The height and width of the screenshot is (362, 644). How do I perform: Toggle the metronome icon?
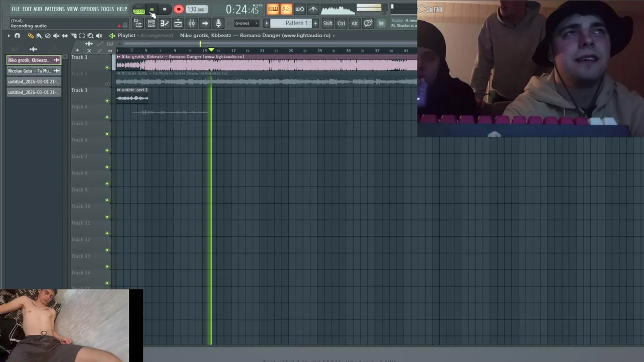click(313, 9)
